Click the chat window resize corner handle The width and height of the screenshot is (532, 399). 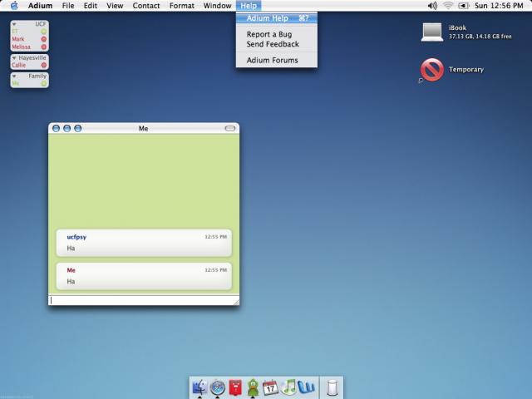tap(236, 302)
